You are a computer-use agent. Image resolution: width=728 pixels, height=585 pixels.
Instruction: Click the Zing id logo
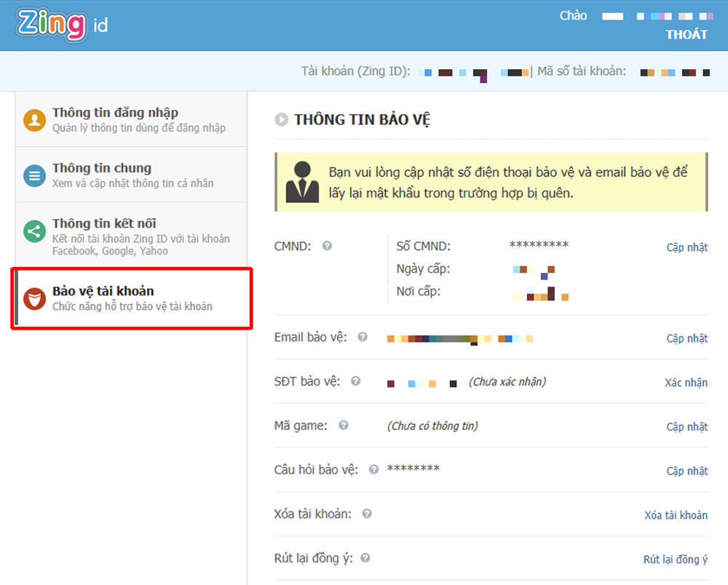(x=63, y=25)
